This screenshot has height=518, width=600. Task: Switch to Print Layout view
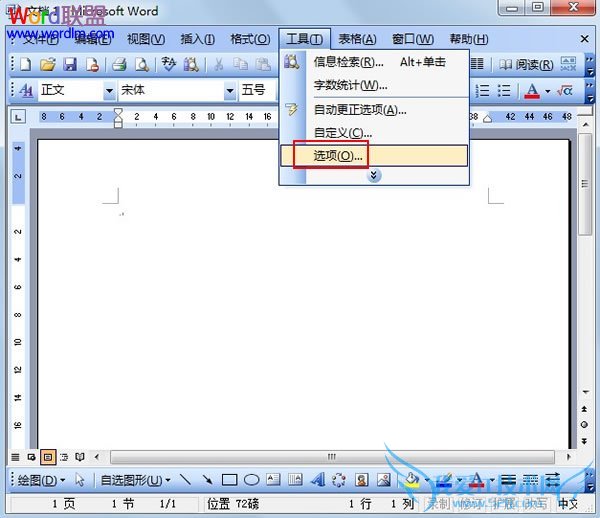pos(48,457)
